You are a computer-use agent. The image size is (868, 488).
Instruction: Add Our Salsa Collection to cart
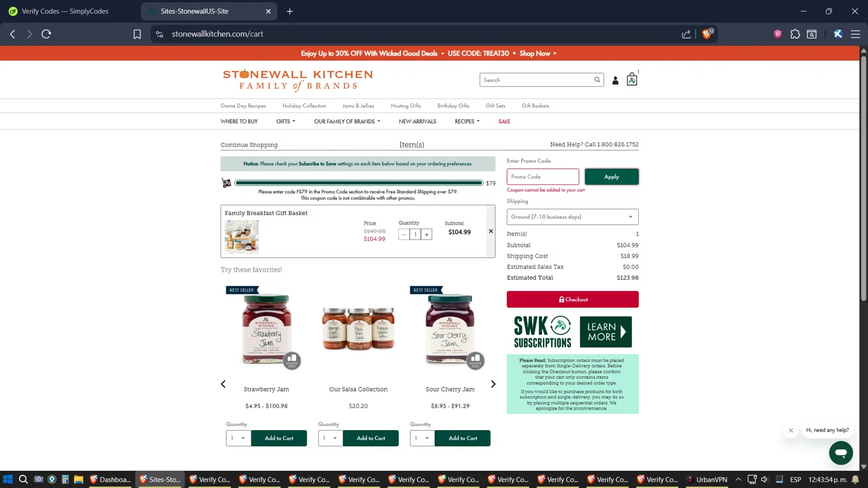[x=371, y=438]
